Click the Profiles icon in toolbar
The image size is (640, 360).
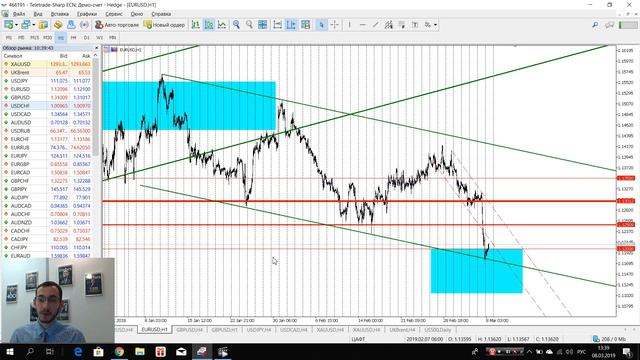tap(26, 25)
